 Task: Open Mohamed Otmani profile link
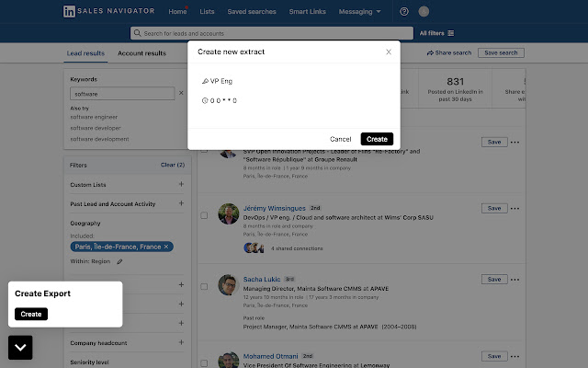point(270,356)
